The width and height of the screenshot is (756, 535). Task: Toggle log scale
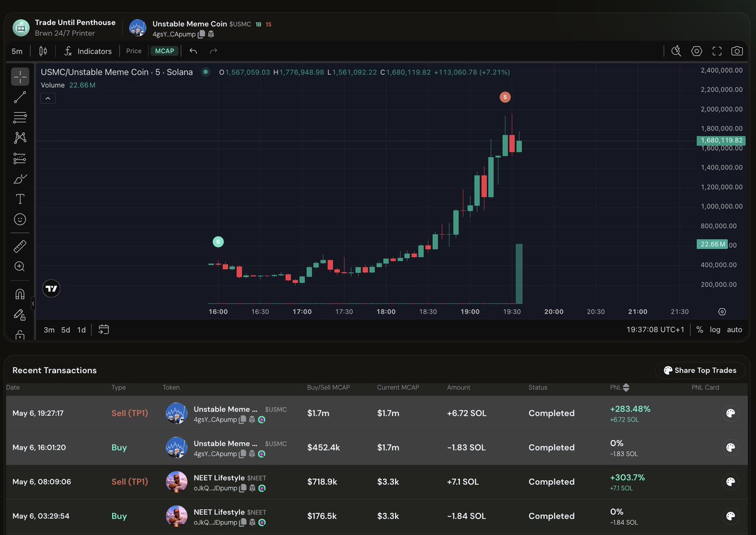click(x=715, y=330)
